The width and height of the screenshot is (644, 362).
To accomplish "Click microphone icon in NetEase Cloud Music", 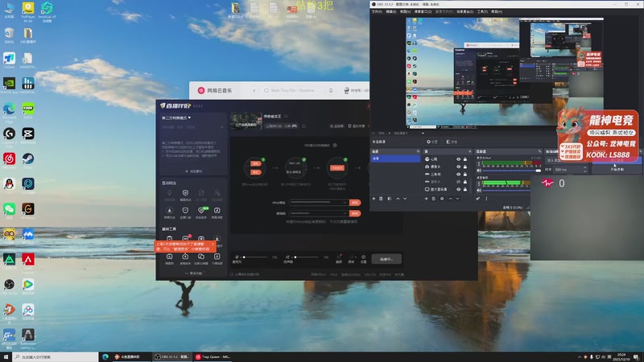I will click(x=331, y=90).
